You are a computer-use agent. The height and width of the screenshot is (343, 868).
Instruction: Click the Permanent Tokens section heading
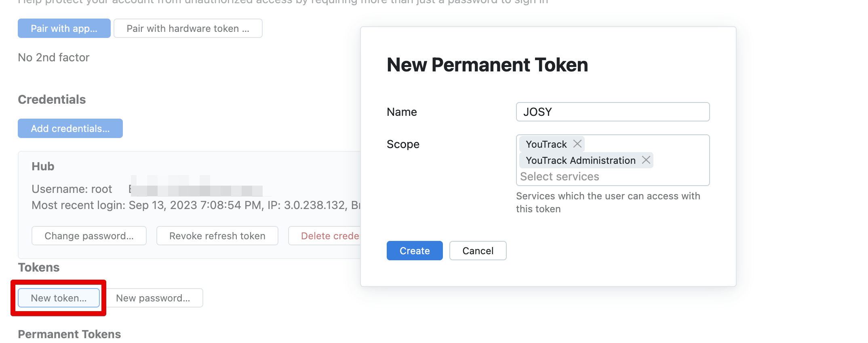(70, 334)
